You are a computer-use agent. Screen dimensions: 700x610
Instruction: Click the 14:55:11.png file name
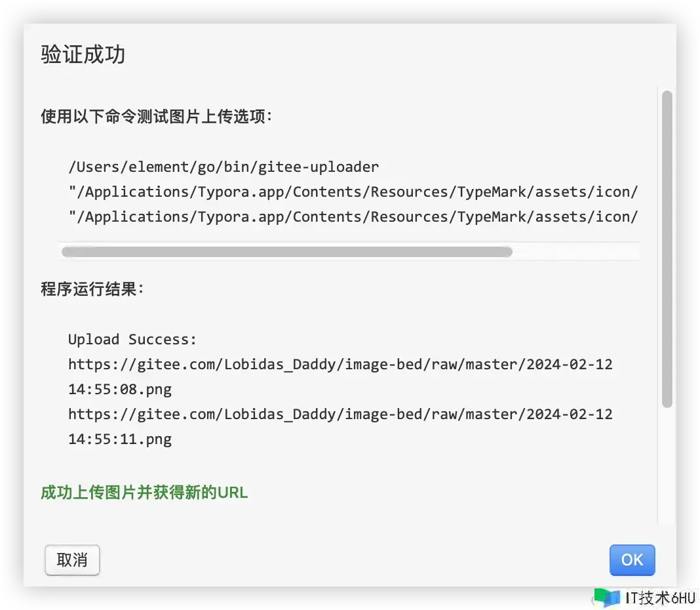[120, 439]
